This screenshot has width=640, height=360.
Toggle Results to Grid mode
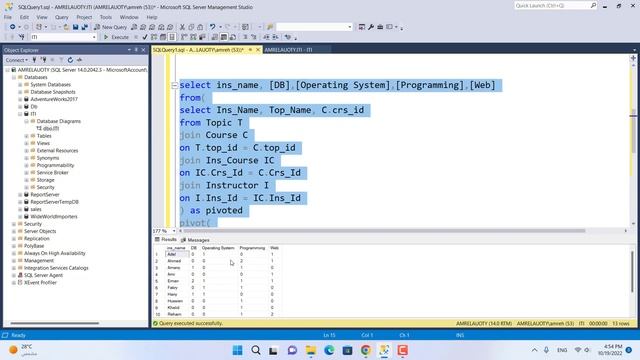tap(224, 37)
